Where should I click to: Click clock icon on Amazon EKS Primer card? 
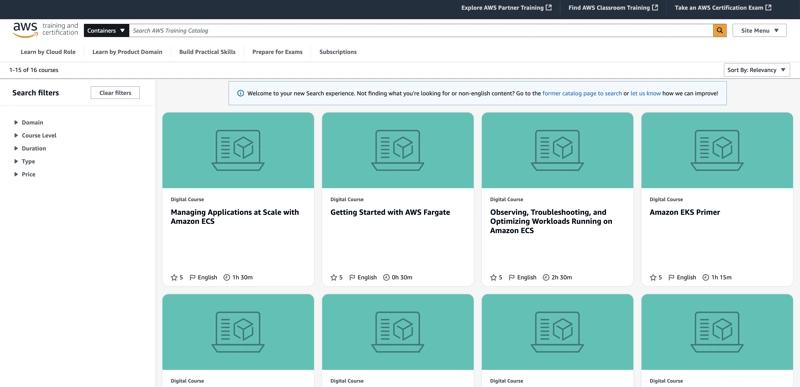pos(706,277)
